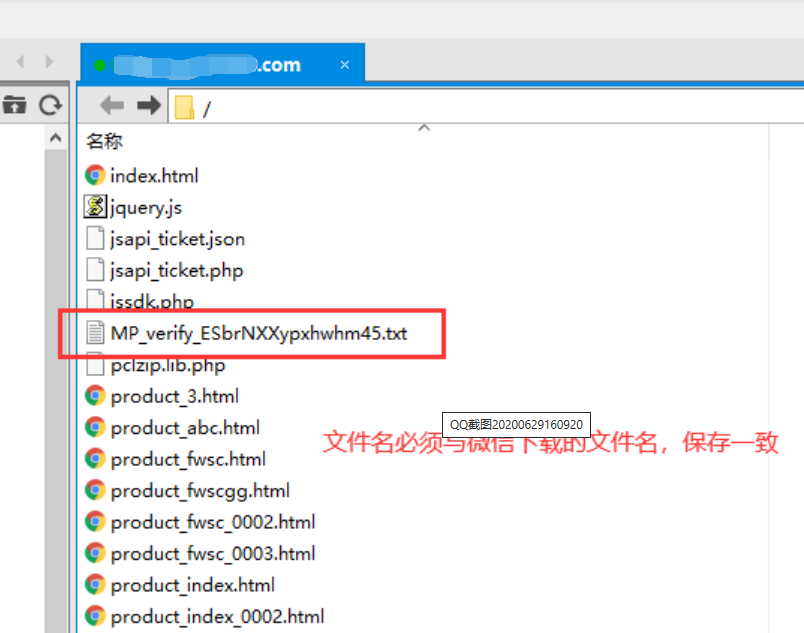Click the previous tab arrow

click(20, 62)
